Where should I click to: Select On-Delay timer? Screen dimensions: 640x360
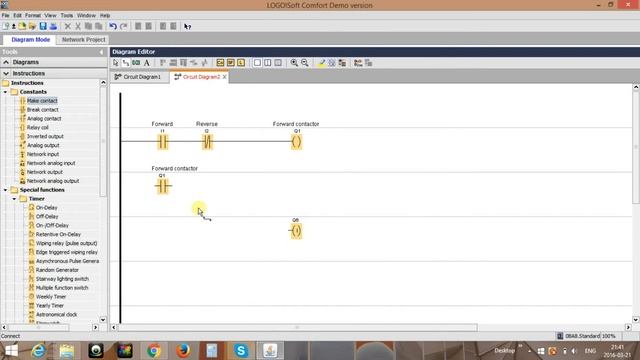(47, 207)
